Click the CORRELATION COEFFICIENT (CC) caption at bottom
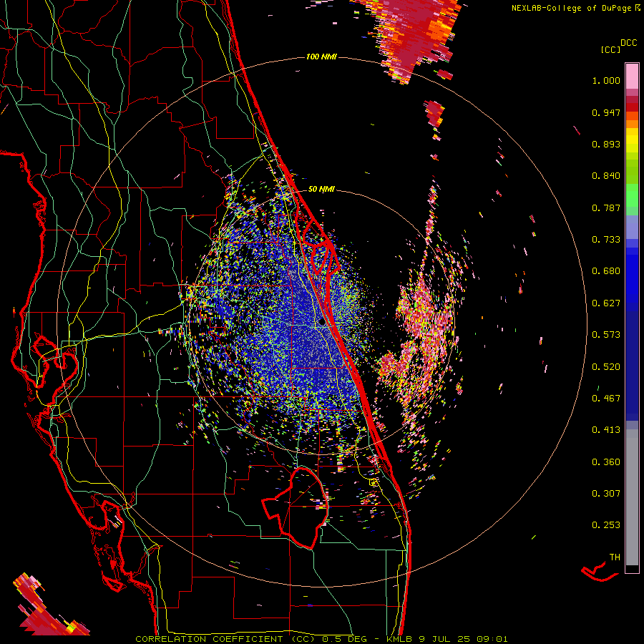Image resolution: width=644 pixels, height=644 pixels. (x=225, y=639)
